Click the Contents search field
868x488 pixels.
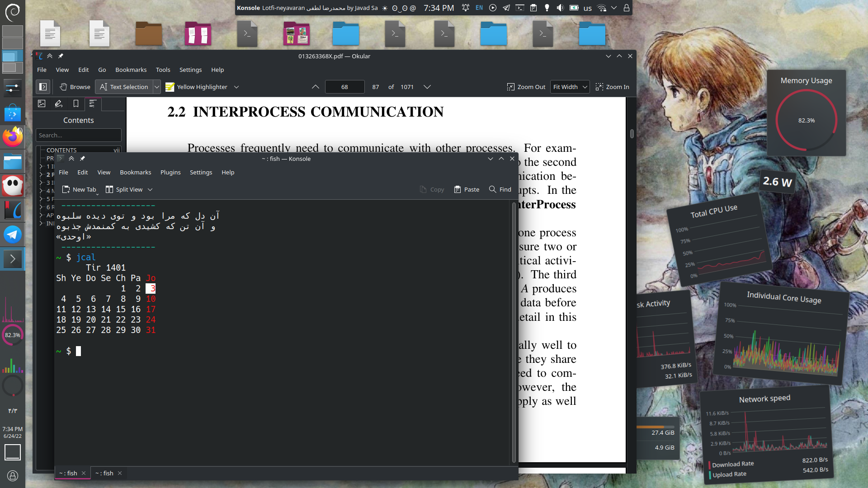(78, 135)
